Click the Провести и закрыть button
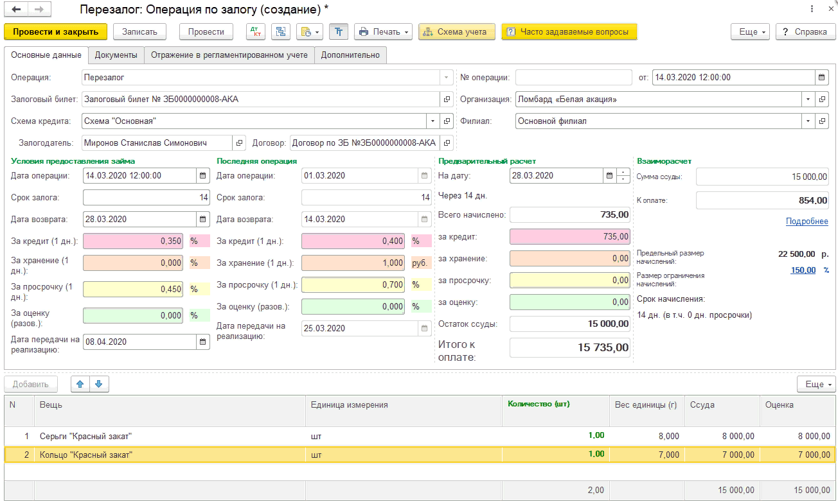 (55, 31)
